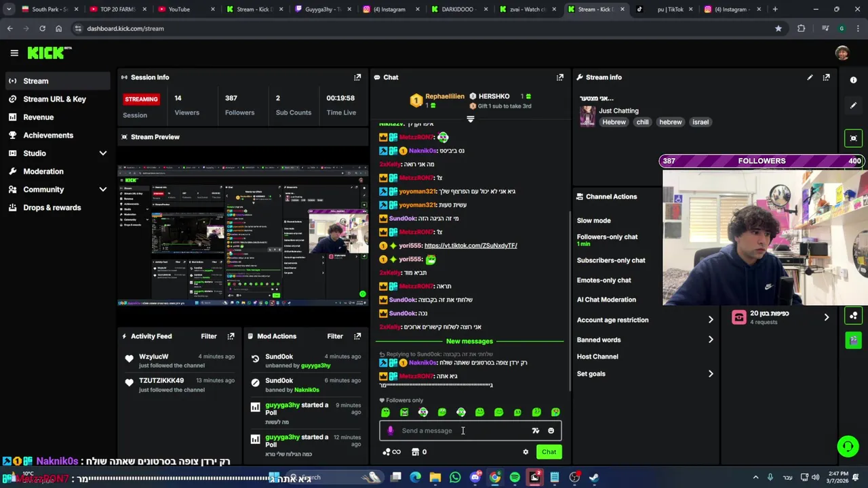The image size is (868, 488).
Task: Click the israel stream tag
Action: pos(701,122)
